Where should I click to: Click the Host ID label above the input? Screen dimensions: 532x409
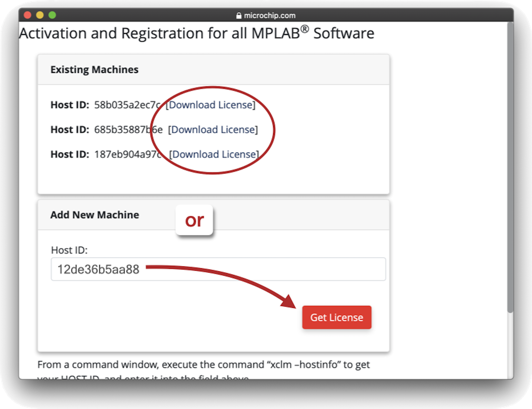point(69,250)
